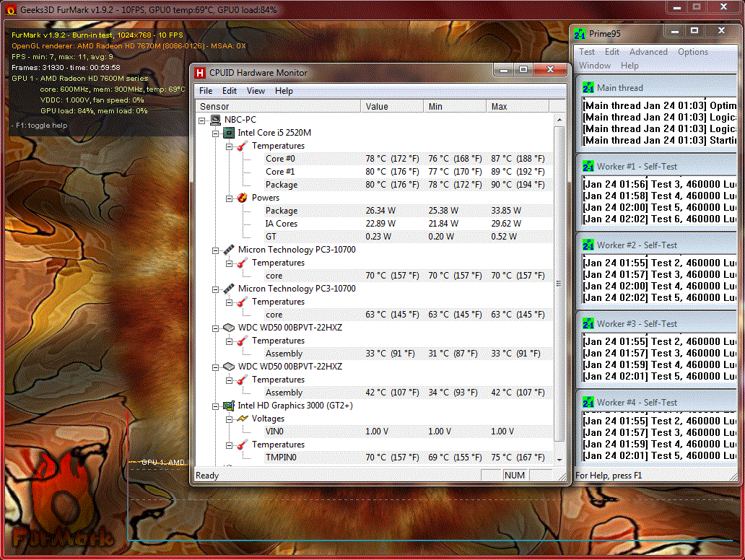Click the Worker #2 Self-Test window icon

(588, 245)
